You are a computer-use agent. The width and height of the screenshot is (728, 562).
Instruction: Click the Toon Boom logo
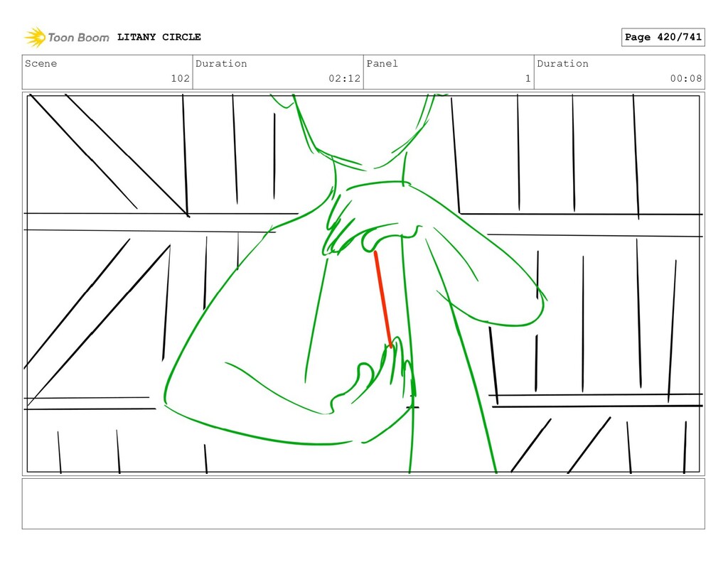pyautogui.click(x=67, y=37)
